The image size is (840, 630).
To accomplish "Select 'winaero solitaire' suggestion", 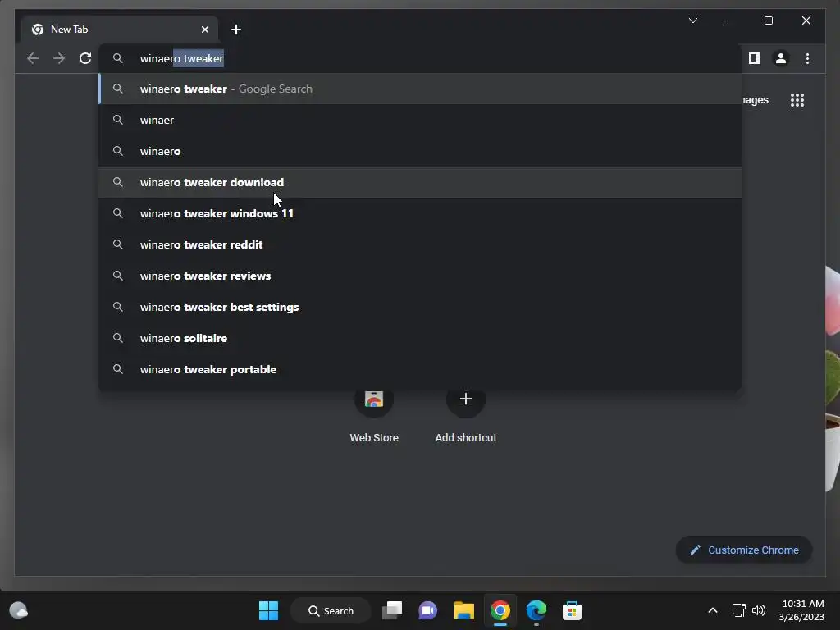I will 420,338.
